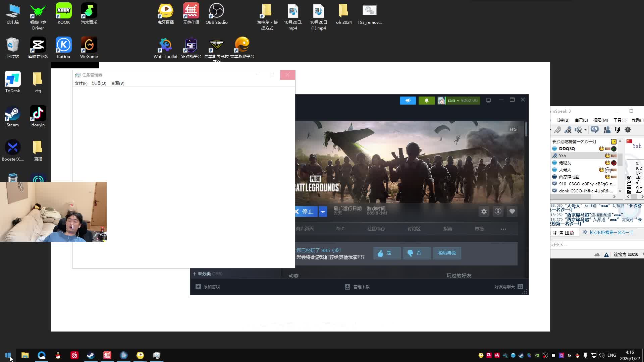
Task: Open Steam announcements megaphone icon
Action: pos(408,101)
